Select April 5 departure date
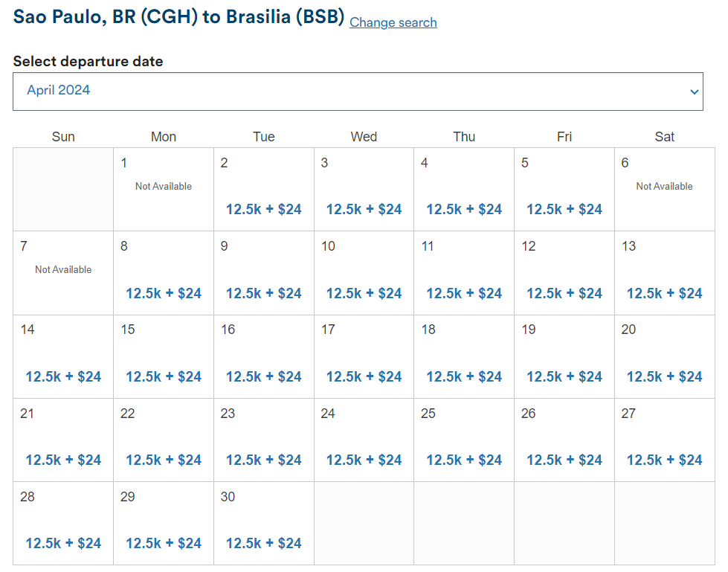 point(564,209)
